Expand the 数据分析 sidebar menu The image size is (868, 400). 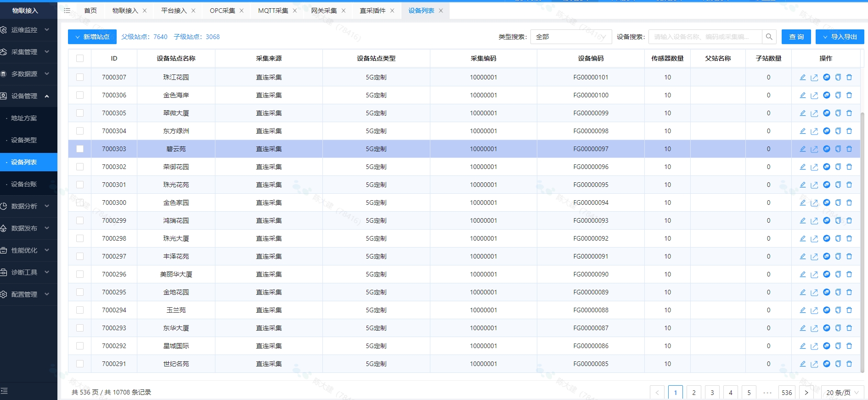click(x=28, y=206)
